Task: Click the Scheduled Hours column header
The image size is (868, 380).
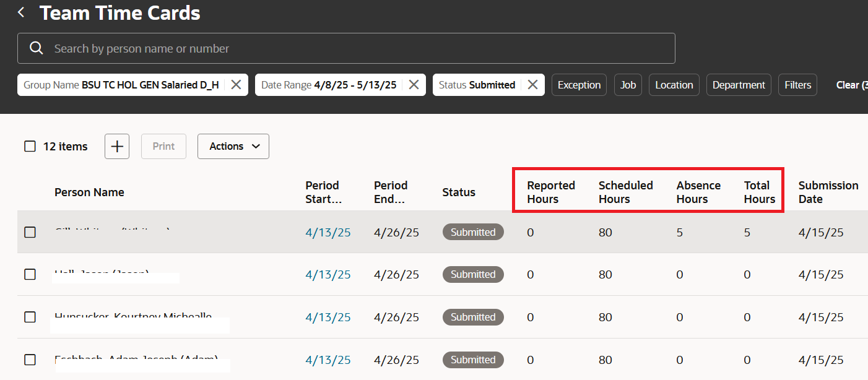Action: [626, 192]
